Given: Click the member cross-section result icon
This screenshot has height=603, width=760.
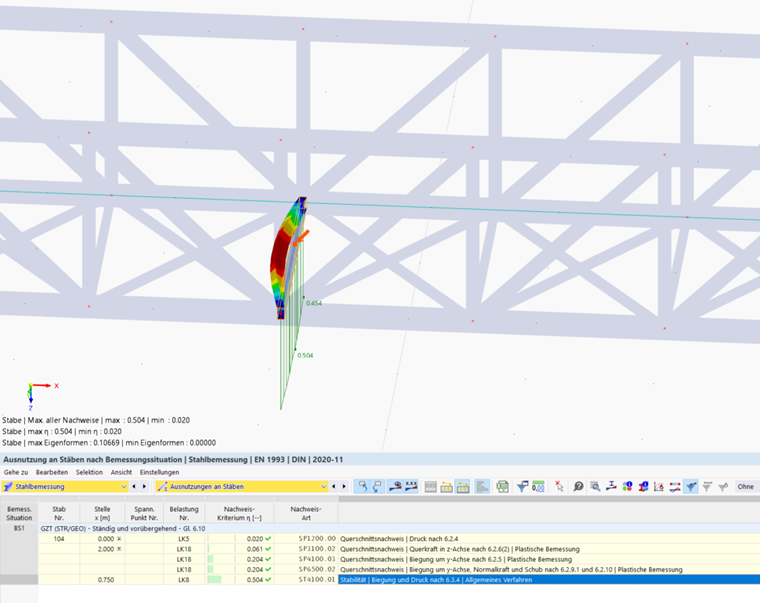Looking at the screenshot, I should click(x=611, y=486).
